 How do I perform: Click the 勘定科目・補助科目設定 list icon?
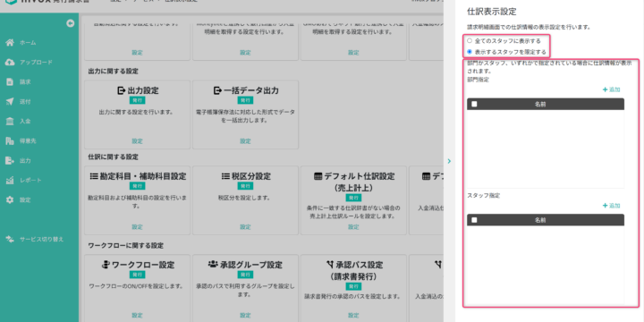(94, 176)
